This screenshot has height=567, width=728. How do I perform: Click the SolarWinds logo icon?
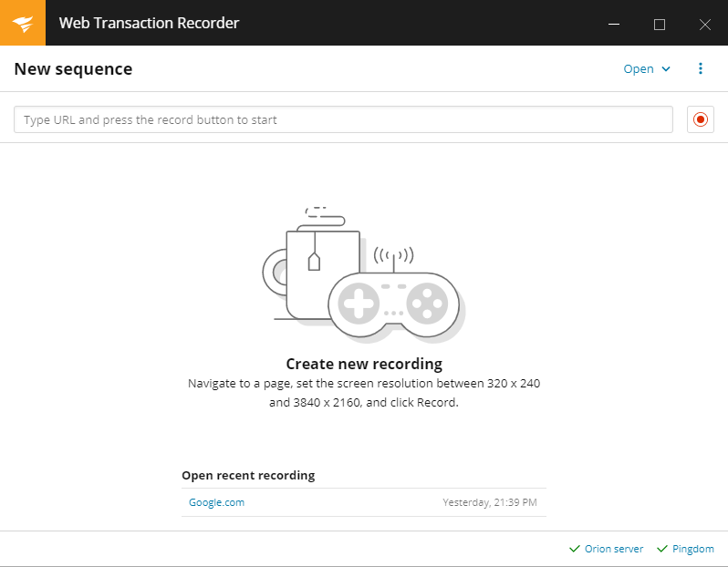coord(23,23)
